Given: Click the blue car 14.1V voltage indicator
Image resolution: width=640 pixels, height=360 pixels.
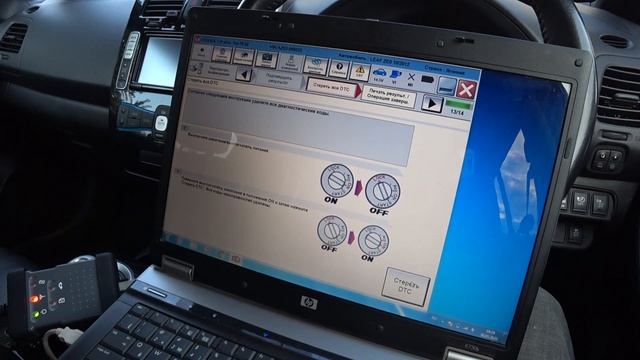Looking at the screenshot, I should click(379, 75).
